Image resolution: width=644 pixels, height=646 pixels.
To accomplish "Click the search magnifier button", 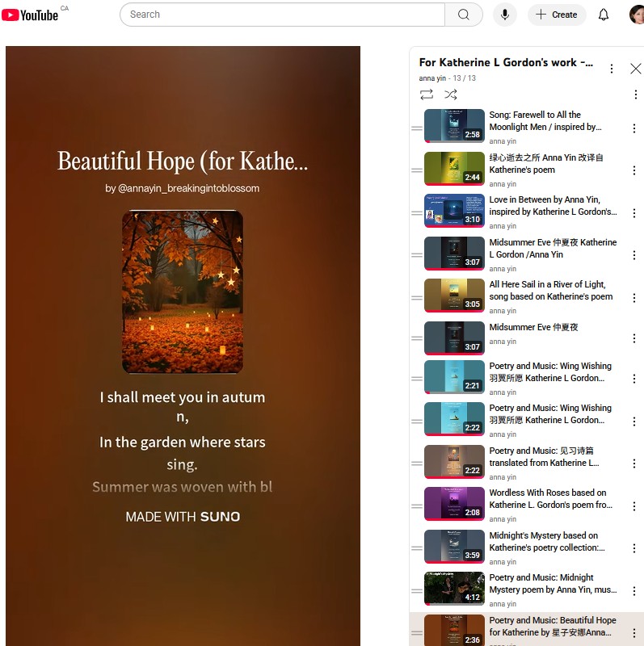I will [463, 15].
